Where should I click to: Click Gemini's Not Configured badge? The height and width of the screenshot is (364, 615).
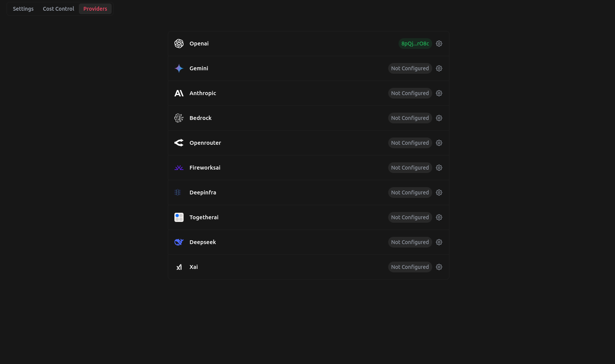click(410, 68)
